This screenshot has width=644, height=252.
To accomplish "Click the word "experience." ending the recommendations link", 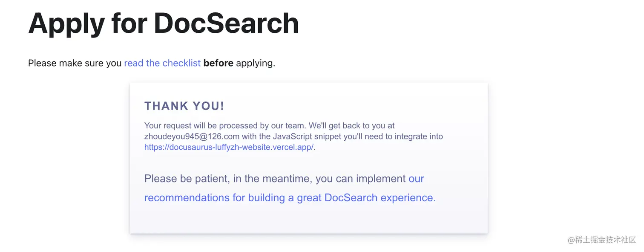I will (408, 198).
